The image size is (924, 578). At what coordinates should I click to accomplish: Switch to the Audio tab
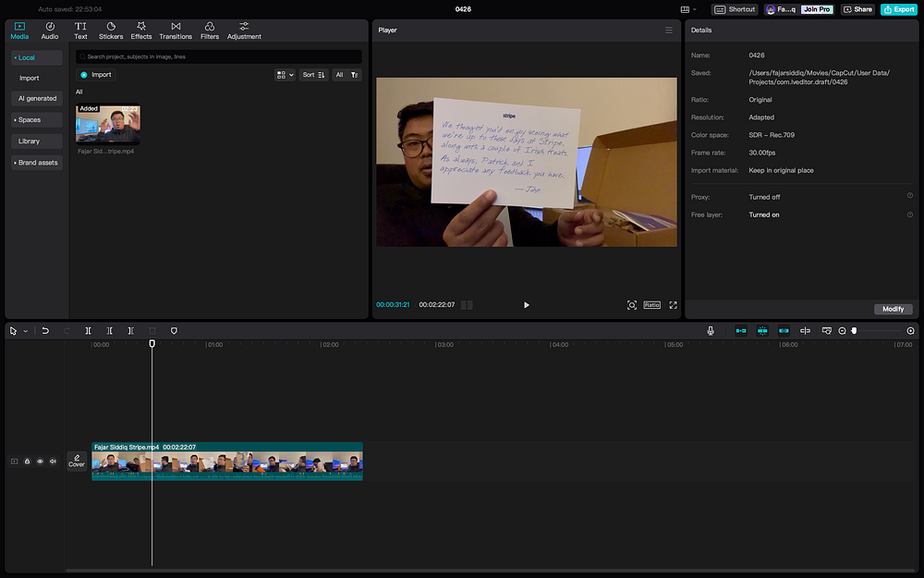coord(50,30)
